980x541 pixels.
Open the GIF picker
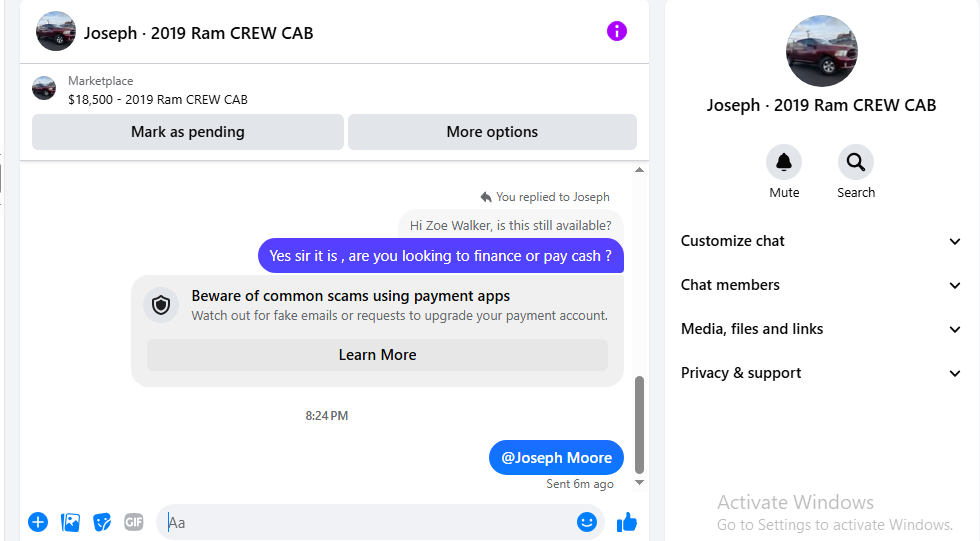134,522
